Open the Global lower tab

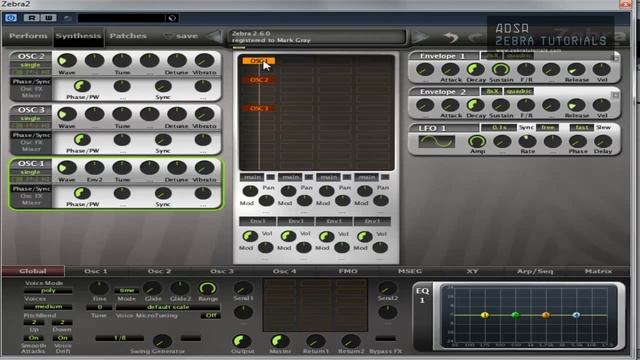coord(33,271)
